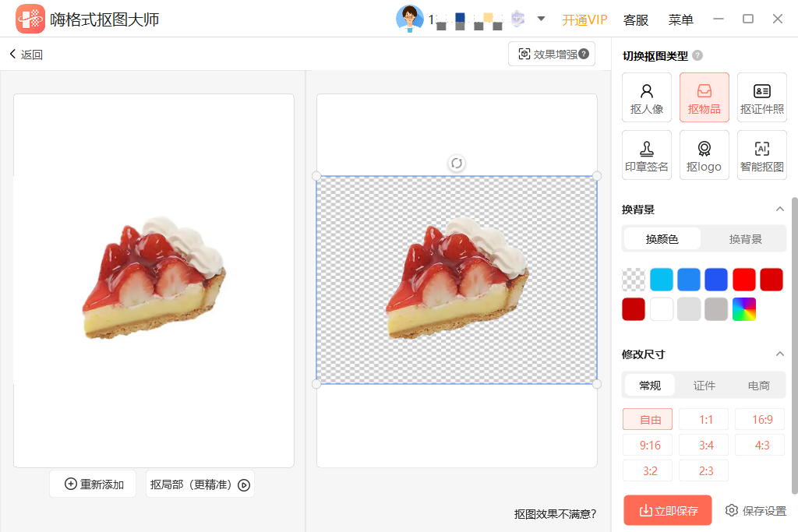Click the rotate icon above the cutout image
This screenshot has height=532, width=798.
(x=457, y=164)
